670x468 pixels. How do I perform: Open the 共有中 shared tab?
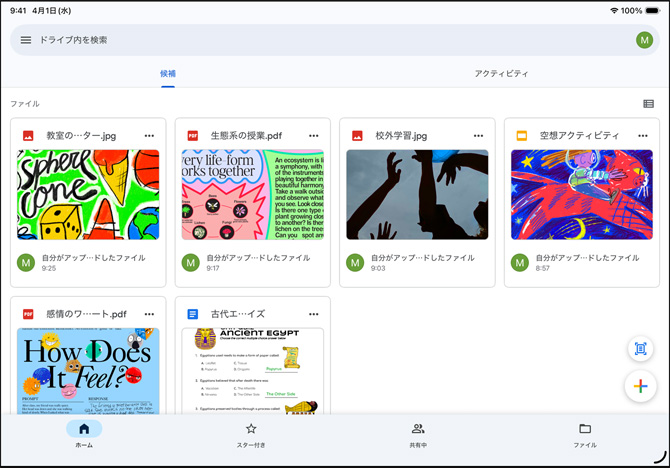click(418, 434)
